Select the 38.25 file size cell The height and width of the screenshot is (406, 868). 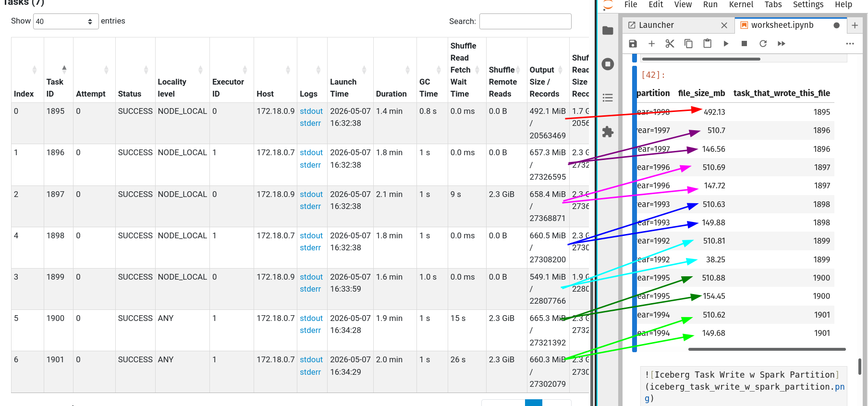[x=715, y=259]
